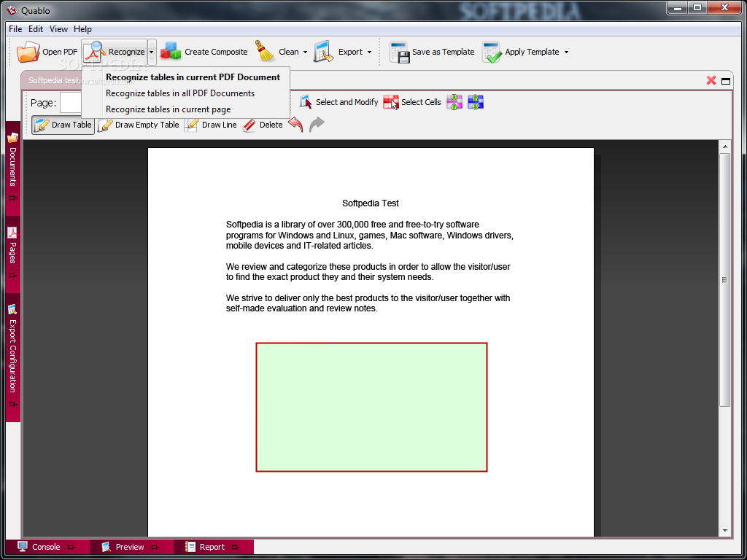Redo with the gray curved arrow

click(x=317, y=125)
